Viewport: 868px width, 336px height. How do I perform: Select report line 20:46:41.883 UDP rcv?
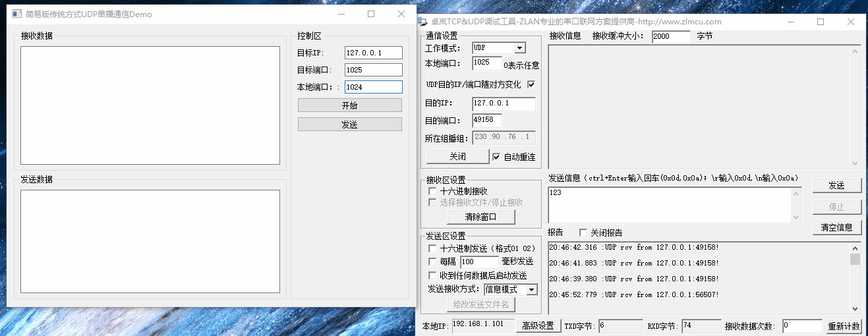pyautogui.click(x=634, y=263)
